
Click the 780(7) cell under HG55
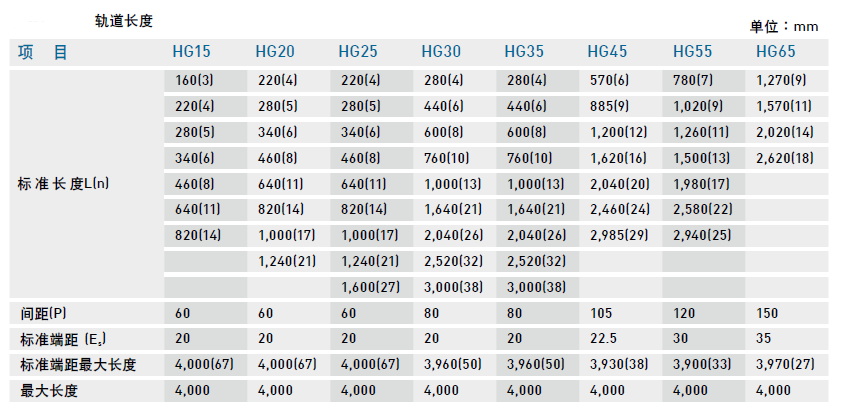[693, 80]
